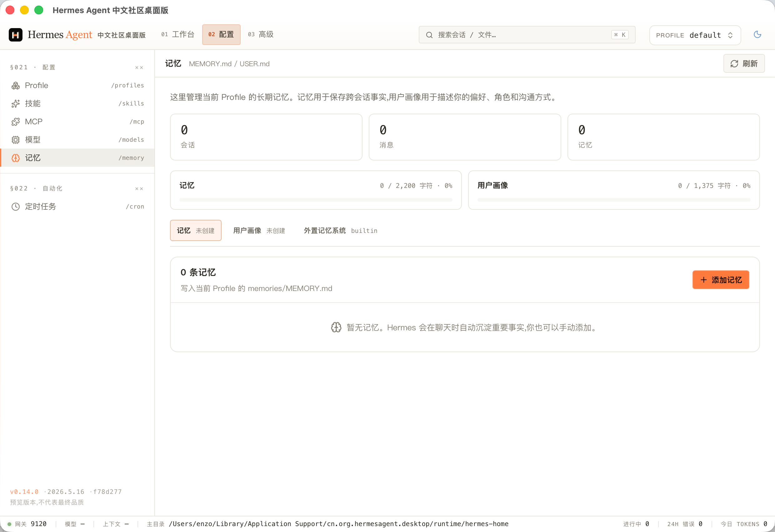Image resolution: width=775 pixels, height=532 pixels.
Task: Click the 24H 错误 0 status entry
Action: (x=685, y=524)
